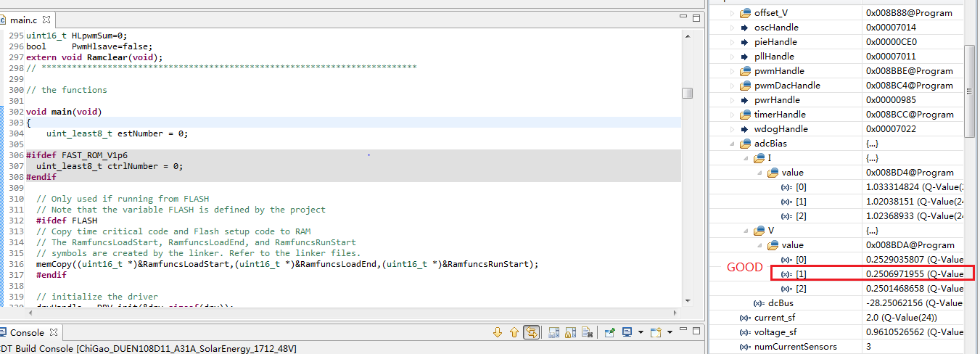This screenshot has height=354, width=980.
Task: Pin the Console view
Action: [x=610, y=332]
